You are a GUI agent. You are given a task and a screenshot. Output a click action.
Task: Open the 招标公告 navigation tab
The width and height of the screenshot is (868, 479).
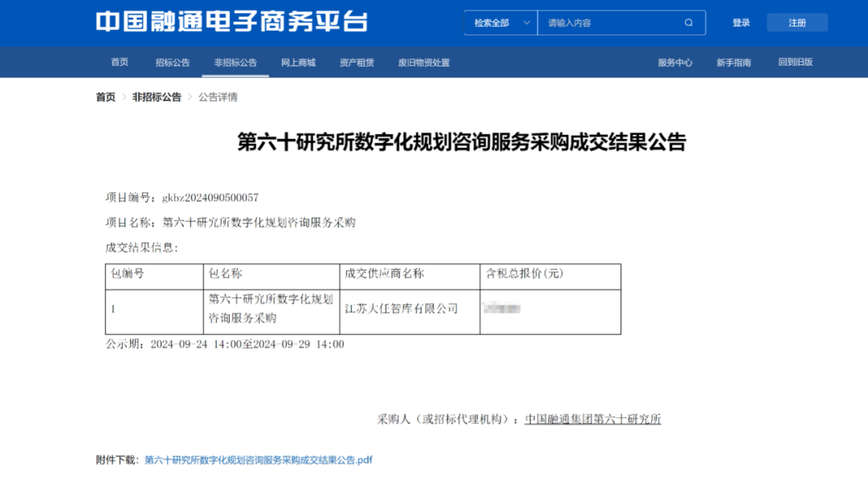coord(172,63)
